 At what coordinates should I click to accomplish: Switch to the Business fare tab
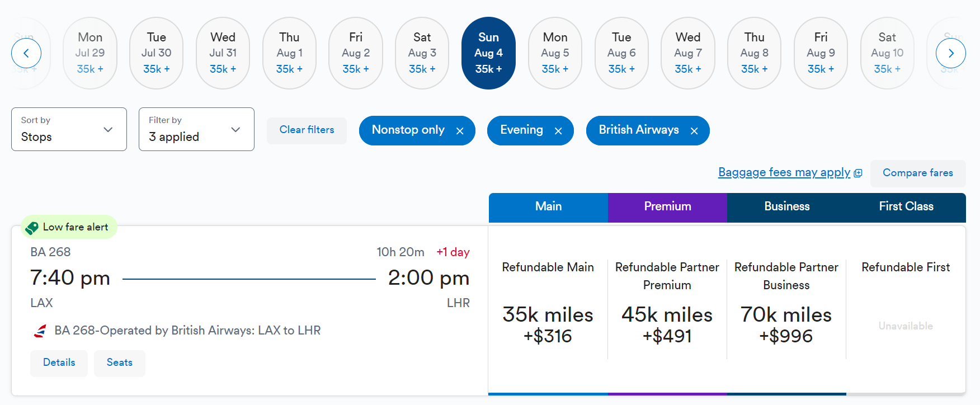(786, 207)
